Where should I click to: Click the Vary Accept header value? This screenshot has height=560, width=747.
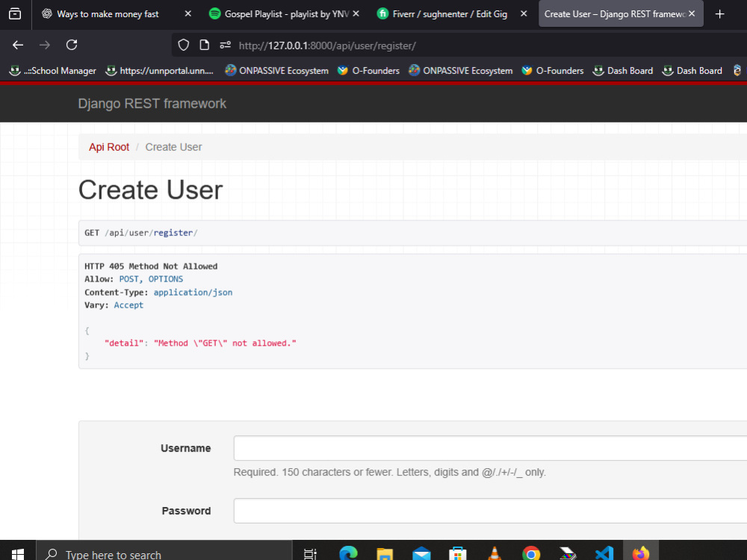click(128, 305)
